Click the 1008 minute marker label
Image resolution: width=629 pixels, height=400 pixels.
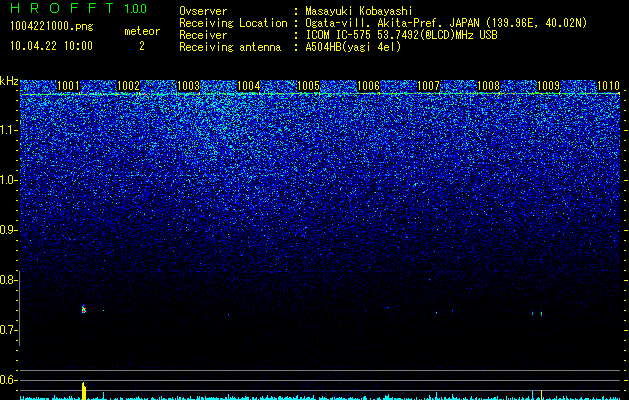coord(489,86)
